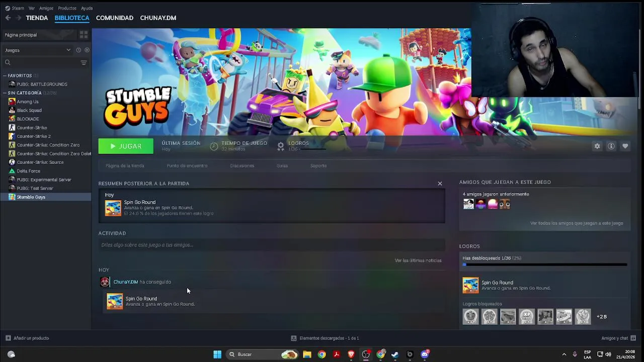Open Punto de encuentro link
This screenshot has width=644, height=362.
click(x=187, y=165)
